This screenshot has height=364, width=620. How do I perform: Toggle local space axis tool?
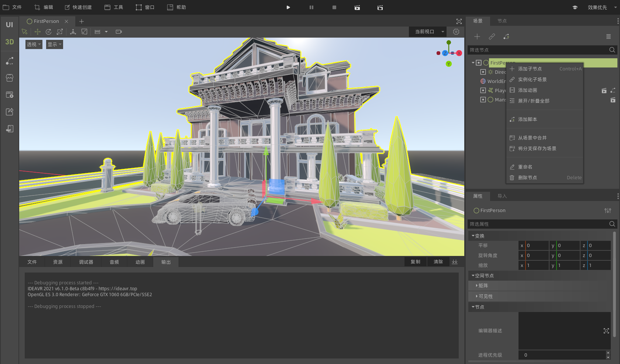click(73, 32)
